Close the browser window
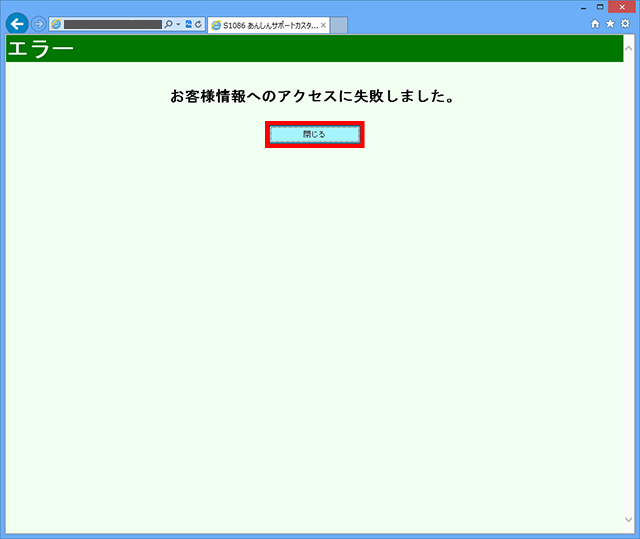Image resolution: width=640 pixels, height=539 pixels. coord(622,7)
